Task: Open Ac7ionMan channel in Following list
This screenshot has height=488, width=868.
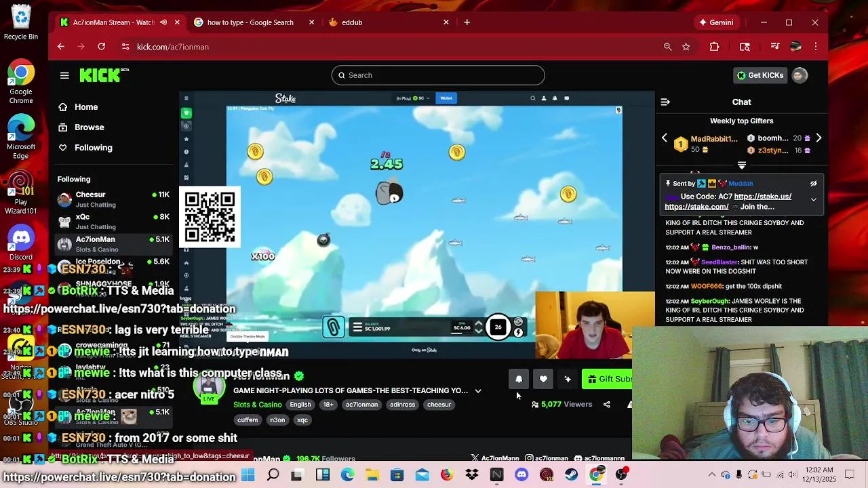Action: point(113,244)
